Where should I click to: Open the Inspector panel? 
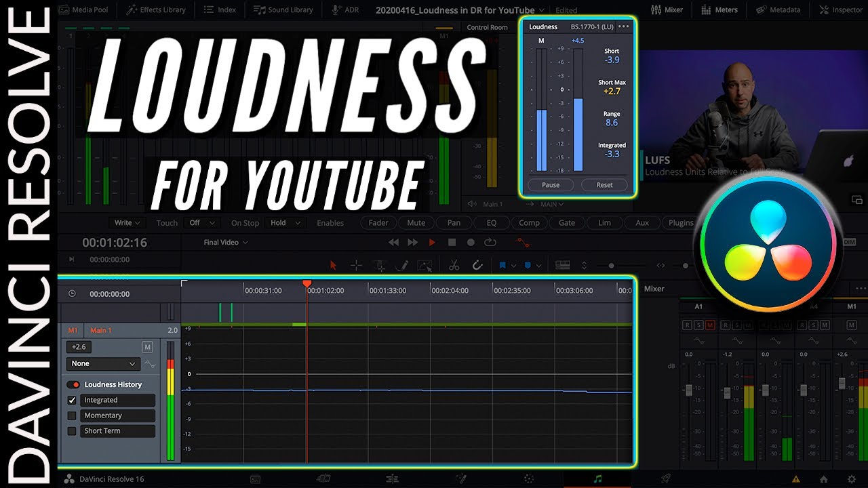(x=841, y=9)
